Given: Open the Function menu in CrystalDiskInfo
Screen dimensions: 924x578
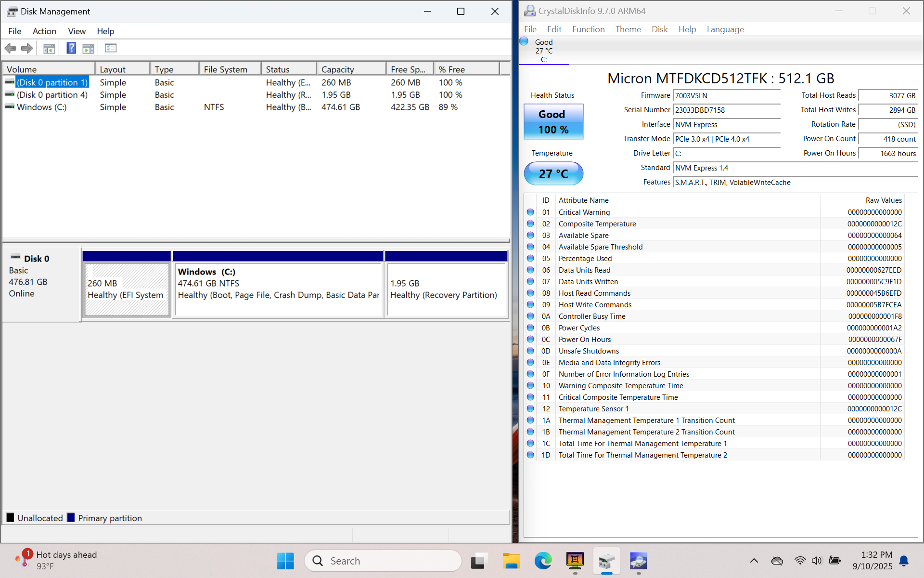Looking at the screenshot, I should pos(588,29).
